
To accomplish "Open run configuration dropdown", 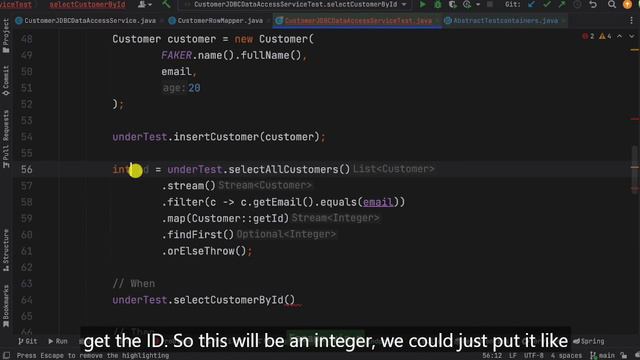I will click(297, 4).
